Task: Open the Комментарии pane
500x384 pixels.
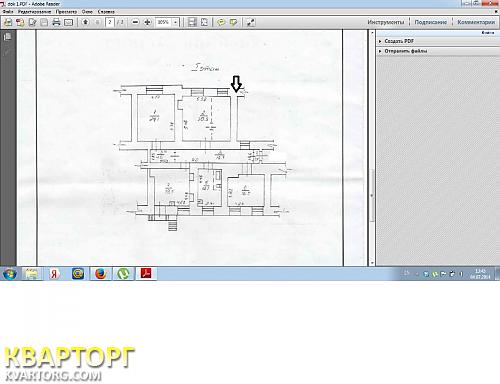Action: pos(476,22)
